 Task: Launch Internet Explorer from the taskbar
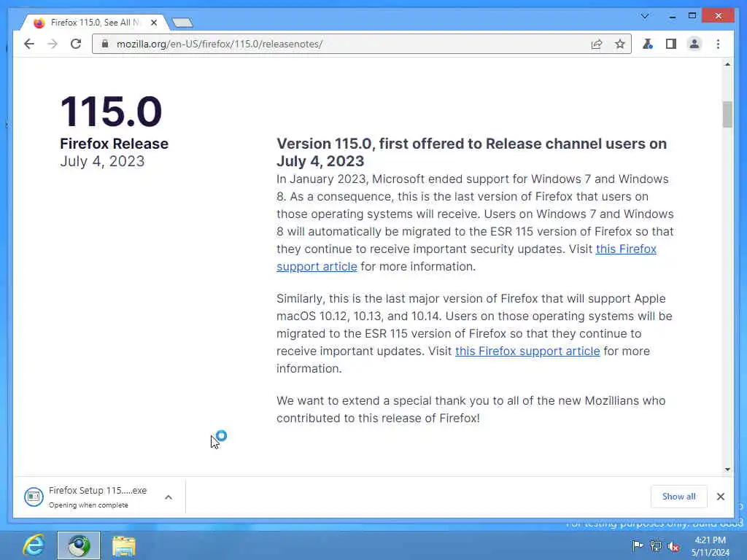(x=34, y=545)
